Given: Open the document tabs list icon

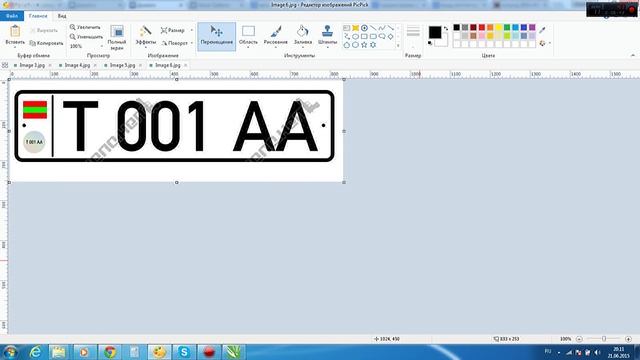Looking at the screenshot, I should click(x=5, y=65).
